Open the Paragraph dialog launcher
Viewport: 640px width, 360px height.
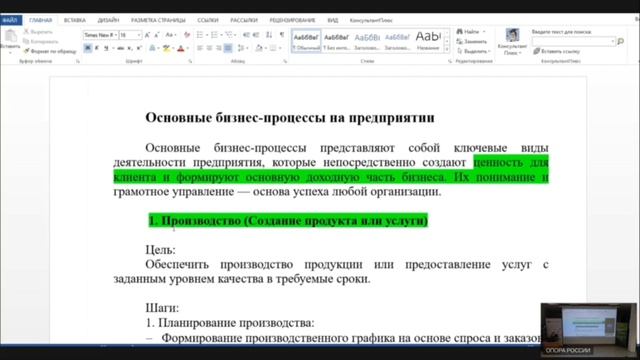pos(285,61)
